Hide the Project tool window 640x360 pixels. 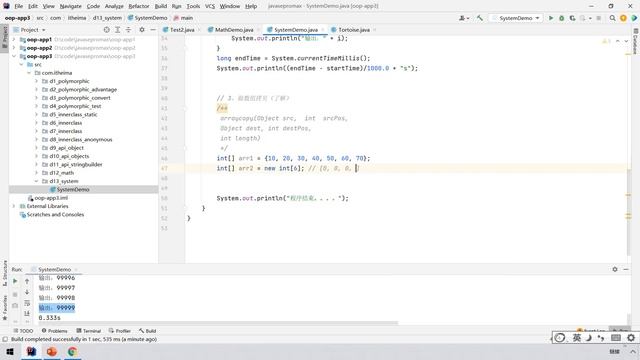(153, 30)
